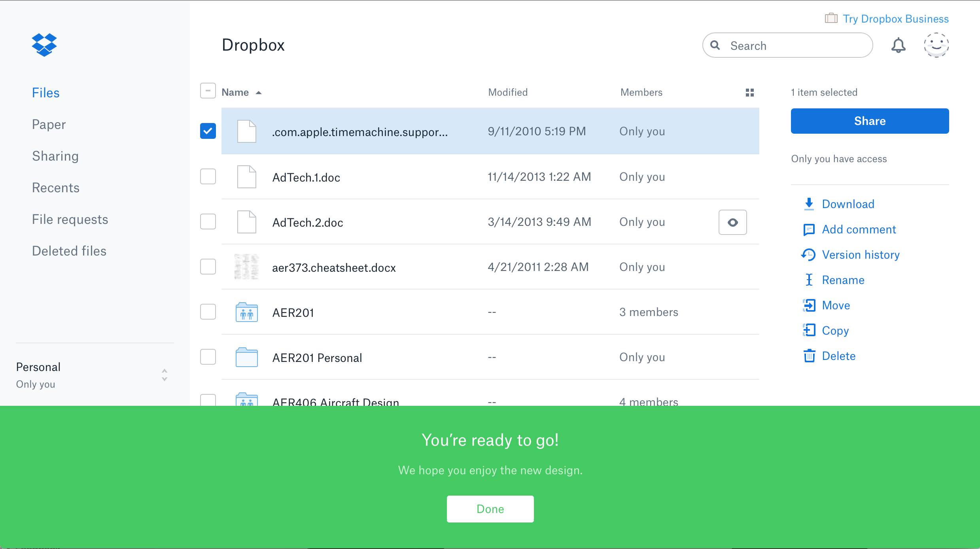Click the Download arrow icon
The height and width of the screenshot is (549, 980).
(x=809, y=204)
